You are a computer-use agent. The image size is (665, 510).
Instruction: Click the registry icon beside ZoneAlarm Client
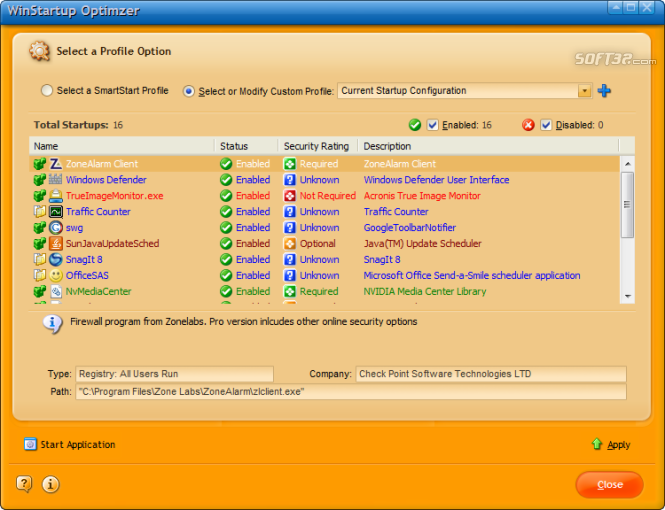click(39, 164)
